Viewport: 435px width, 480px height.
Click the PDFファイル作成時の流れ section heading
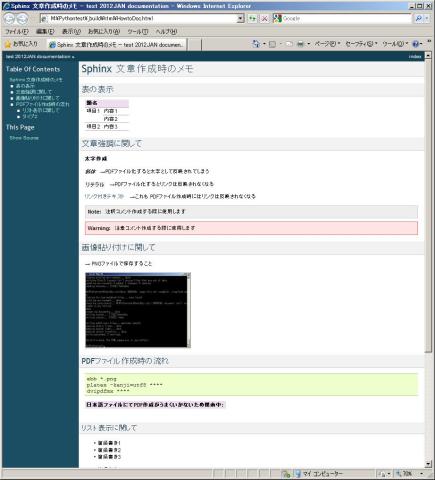(x=125, y=361)
